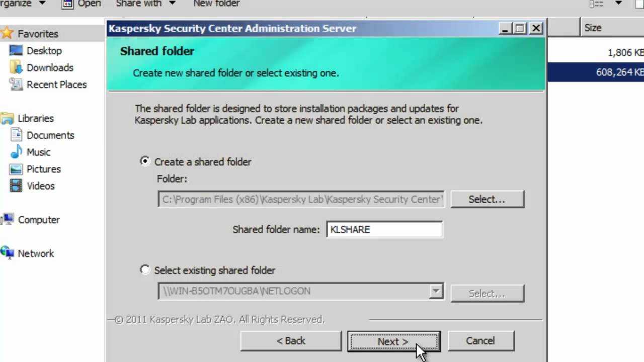Image resolution: width=644 pixels, height=362 pixels.
Task: Click the Downloads folder icon
Action: pyautogui.click(x=16, y=67)
